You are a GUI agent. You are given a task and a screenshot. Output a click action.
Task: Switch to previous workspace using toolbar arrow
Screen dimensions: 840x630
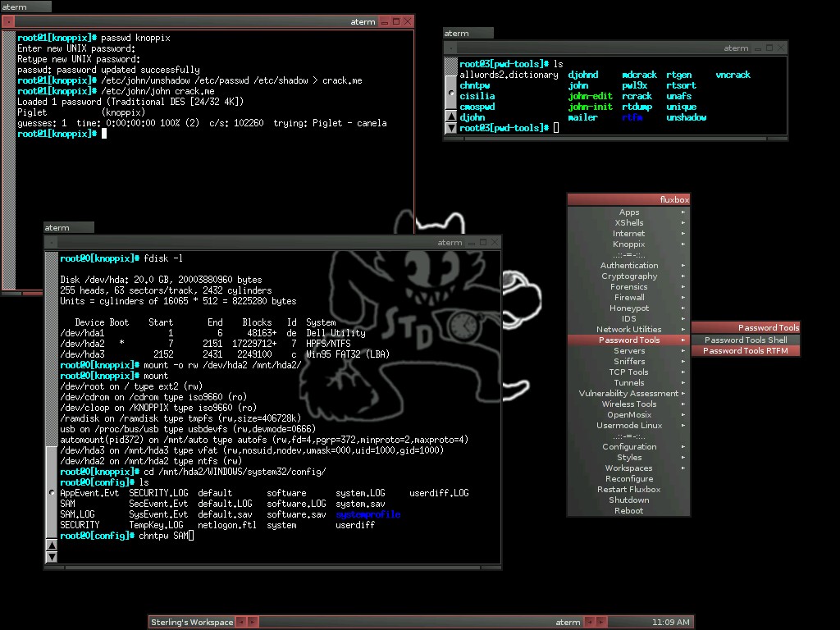(x=241, y=622)
